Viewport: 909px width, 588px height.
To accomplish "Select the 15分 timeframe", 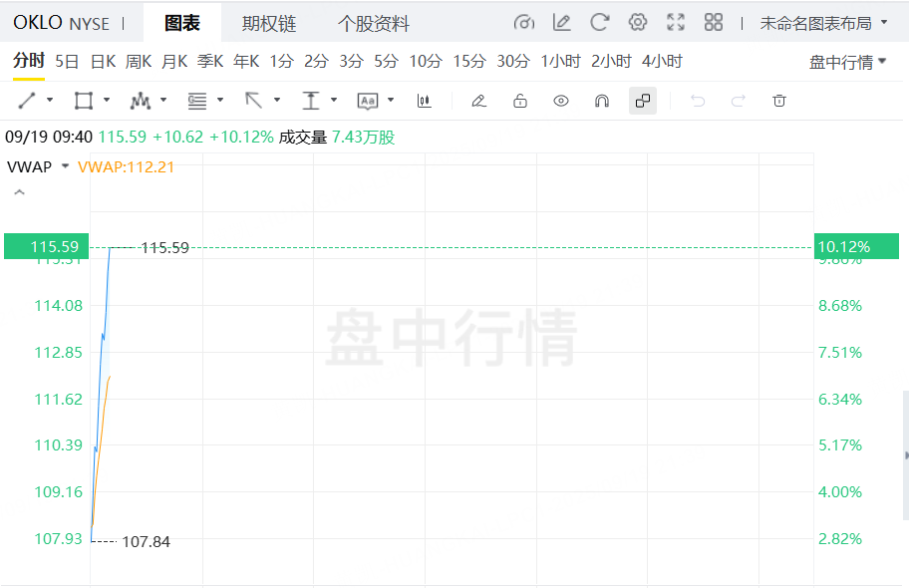I will pyautogui.click(x=469, y=61).
